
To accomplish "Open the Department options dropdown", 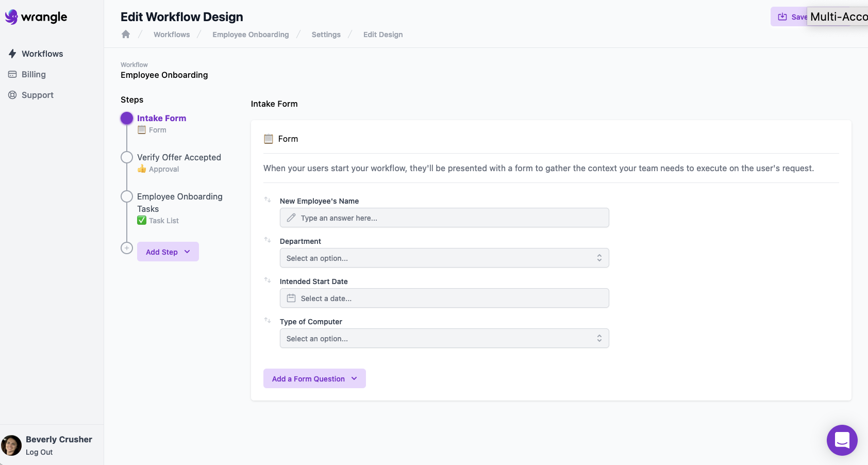I will click(x=444, y=258).
